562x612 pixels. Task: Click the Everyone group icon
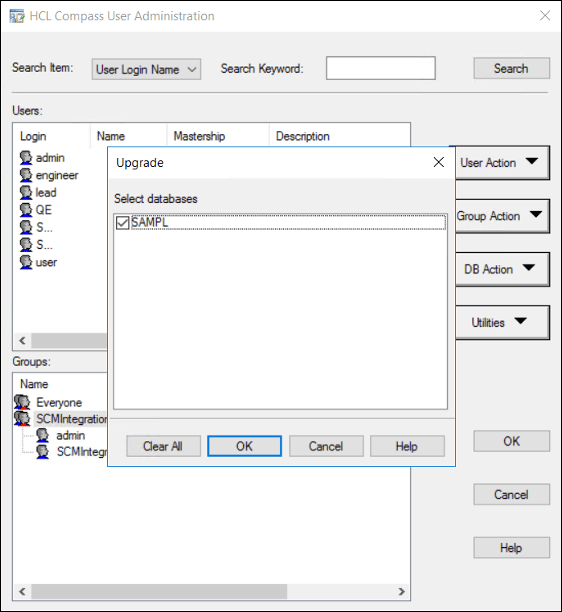click(x=22, y=402)
